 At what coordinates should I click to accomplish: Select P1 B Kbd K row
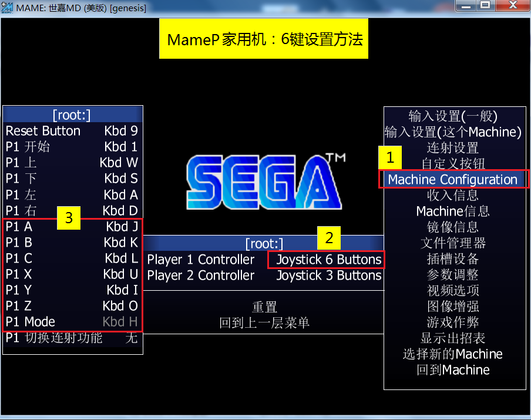[x=72, y=243]
